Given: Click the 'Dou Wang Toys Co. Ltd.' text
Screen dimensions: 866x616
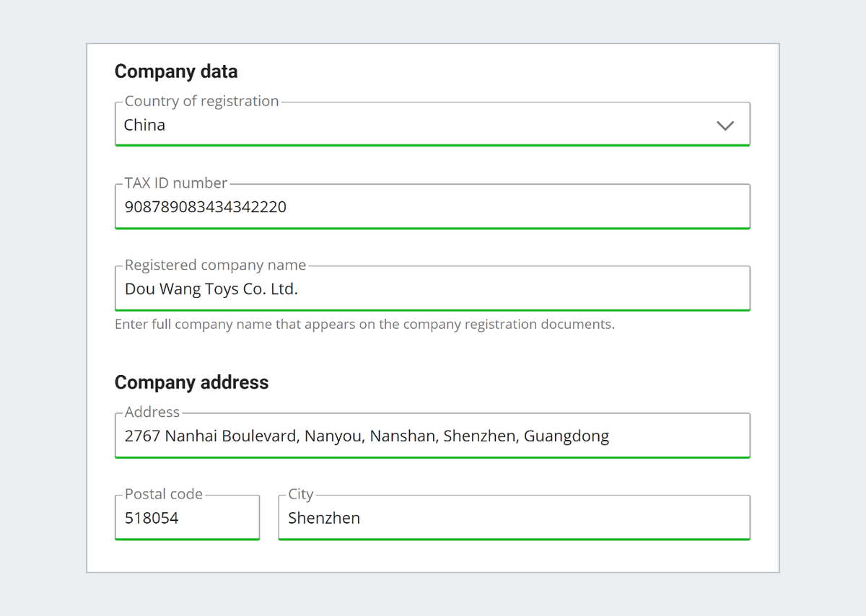Looking at the screenshot, I should pos(211,289).
